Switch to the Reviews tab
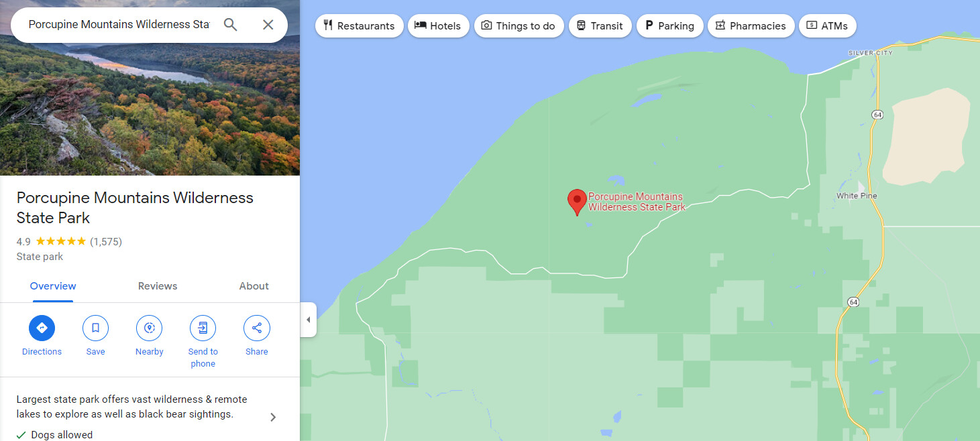 tap(158, 286)
